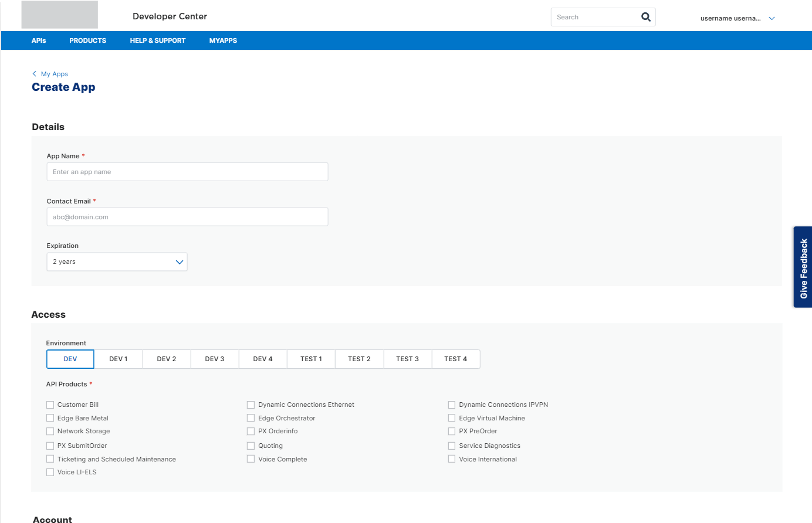812x523 pixels.
Task: Open the HELP & SUPPORT menu
Action: click(x=158, y=40)
